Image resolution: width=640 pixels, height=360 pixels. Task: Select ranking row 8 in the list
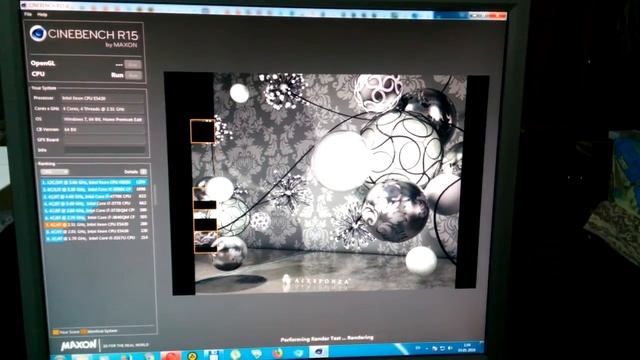tap(97, 231)
